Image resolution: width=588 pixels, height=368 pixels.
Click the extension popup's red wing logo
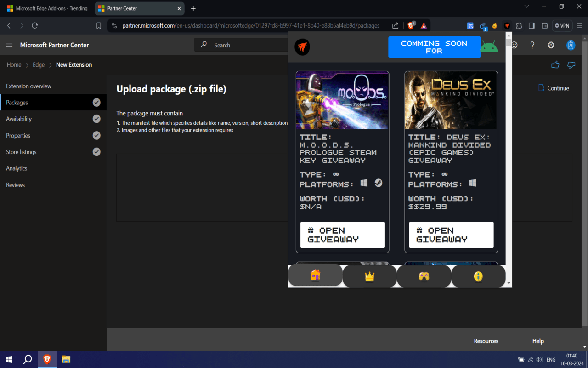point(302,46)
